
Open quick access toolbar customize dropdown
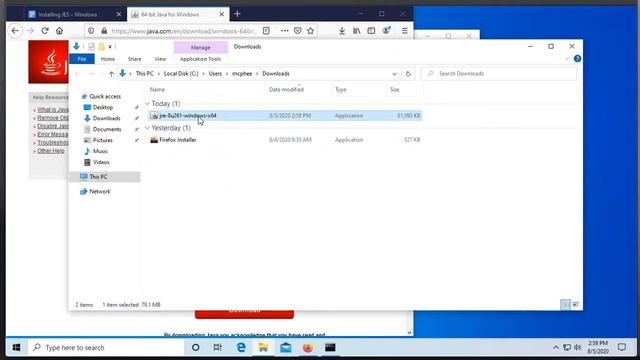(x=110, y=47)
